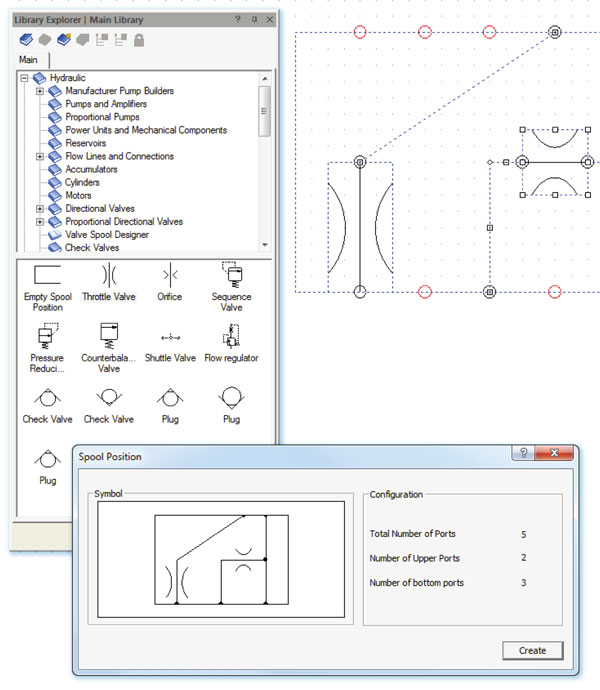
Task: Select the Plug component in the last row
Action: [x=48, y=467]
